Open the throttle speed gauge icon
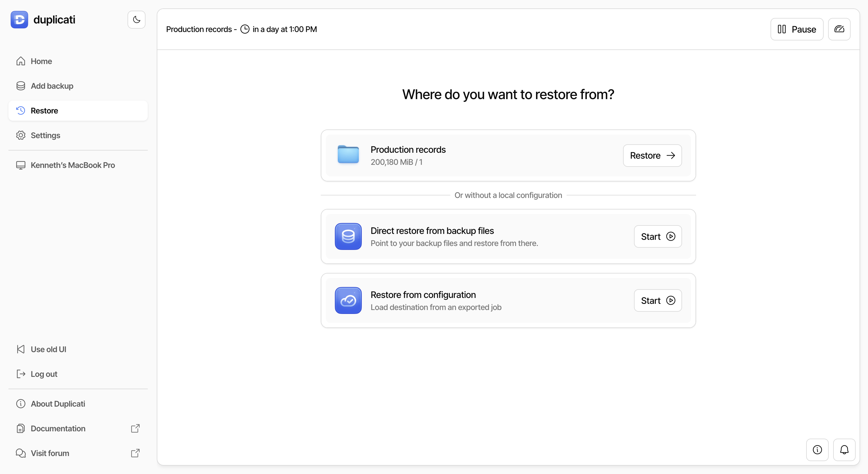 coord(839,29)
